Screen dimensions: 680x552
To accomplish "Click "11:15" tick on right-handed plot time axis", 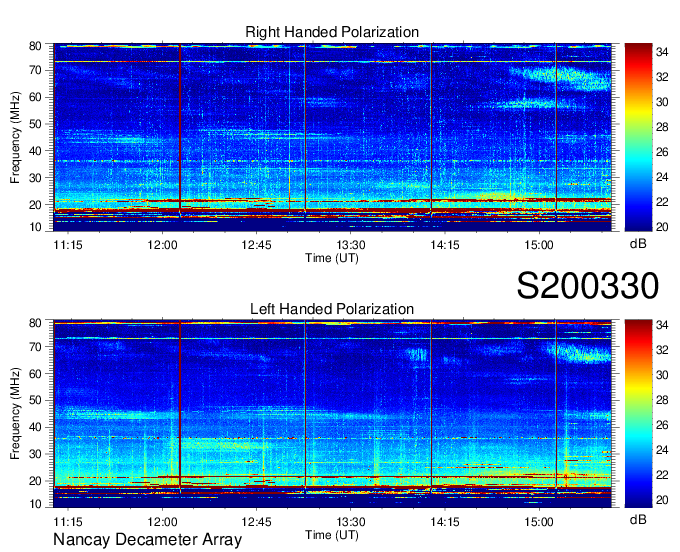I will point(68,245).
